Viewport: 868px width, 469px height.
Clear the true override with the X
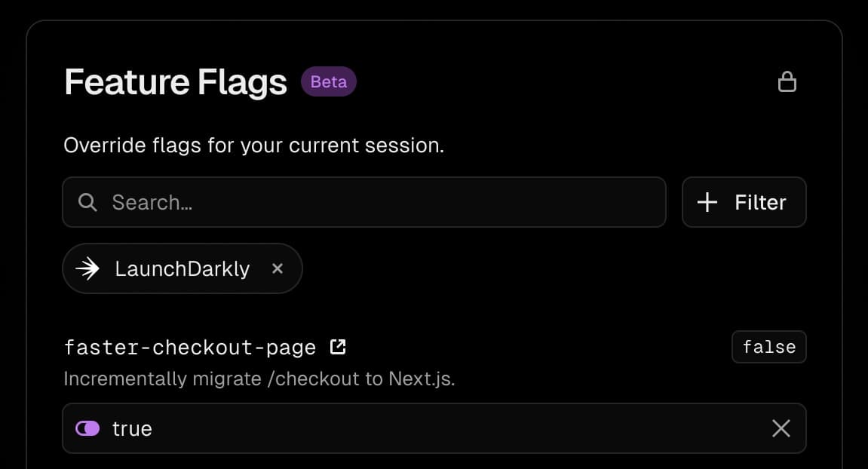(x=781, y=428)
